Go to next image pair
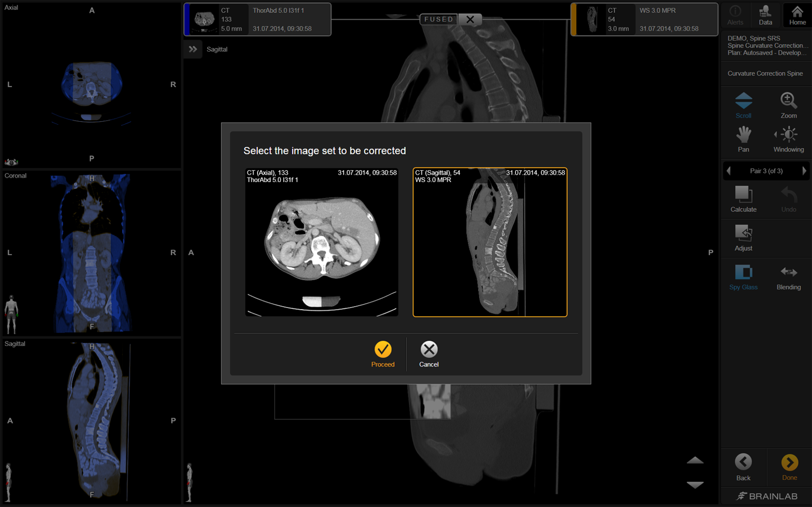812x507 pixels. tap(804, 171)
